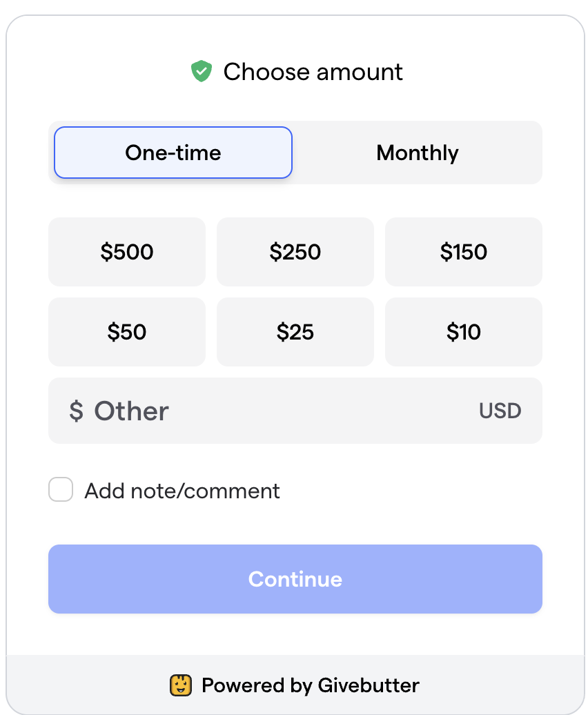Click the USD currency label
This screenshot has width=588, height=715.
(x=500, y=411)
